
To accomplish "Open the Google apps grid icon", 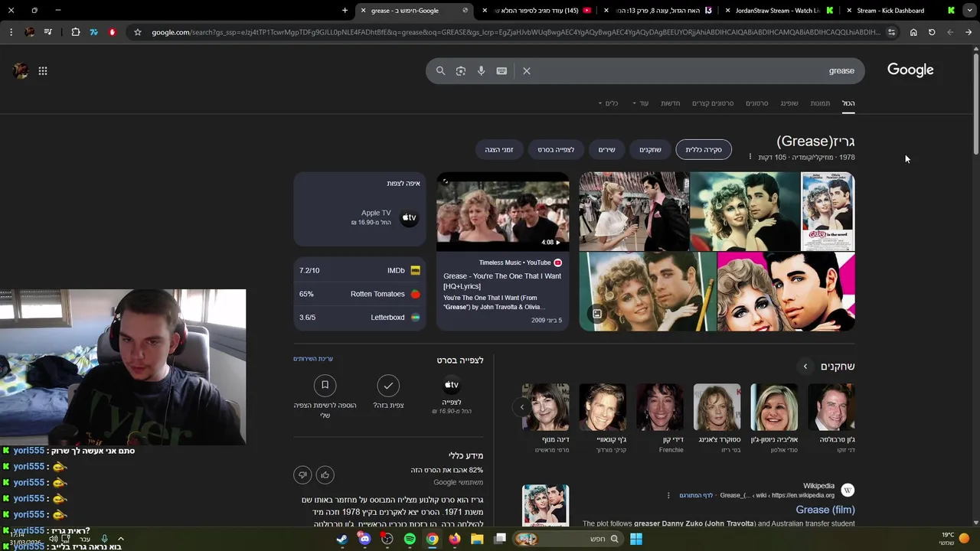I will click(x=43, y=70).
